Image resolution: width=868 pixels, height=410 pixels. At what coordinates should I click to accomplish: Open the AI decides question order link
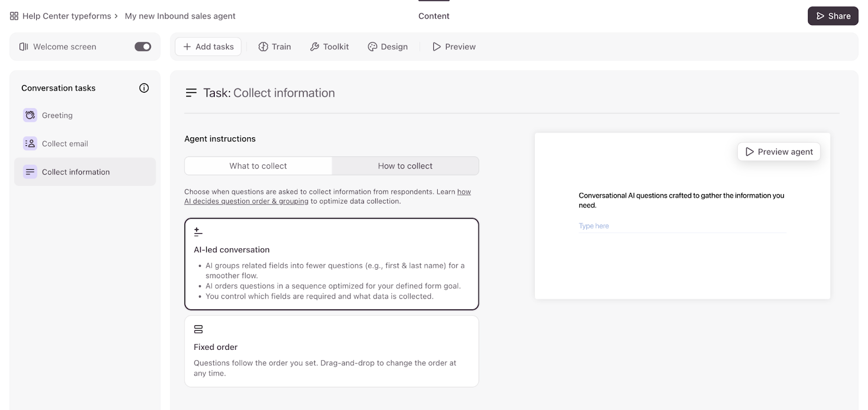(x=246, y=201)
